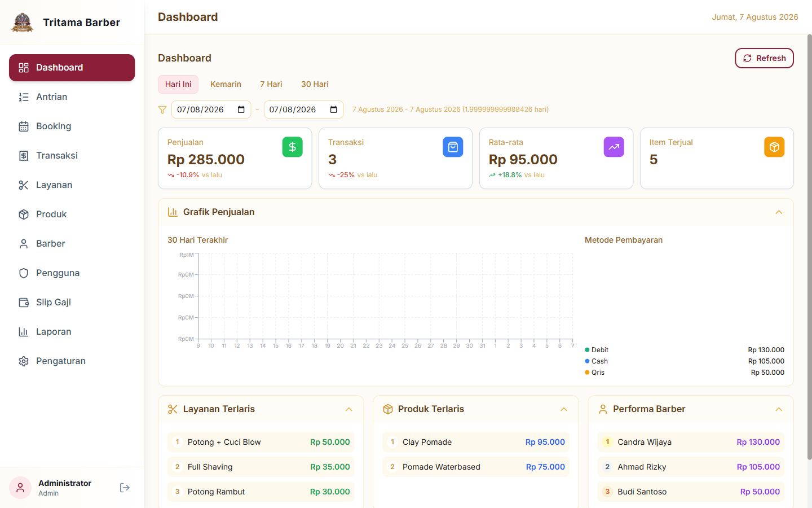Open the Laporan menu item
This screenshot has height=508, width=812.
72,332
